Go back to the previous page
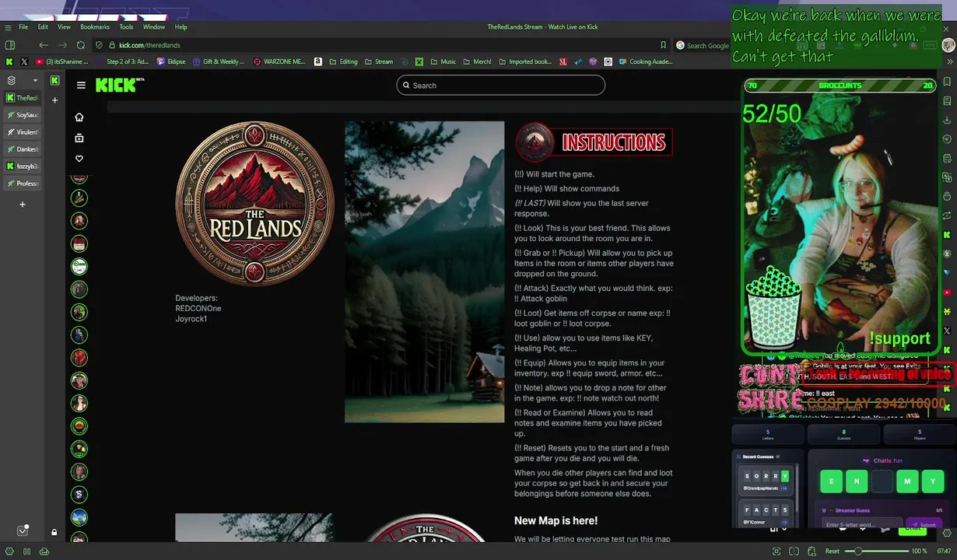This screenshot has height=560, width=957. (x=44, y=45)
